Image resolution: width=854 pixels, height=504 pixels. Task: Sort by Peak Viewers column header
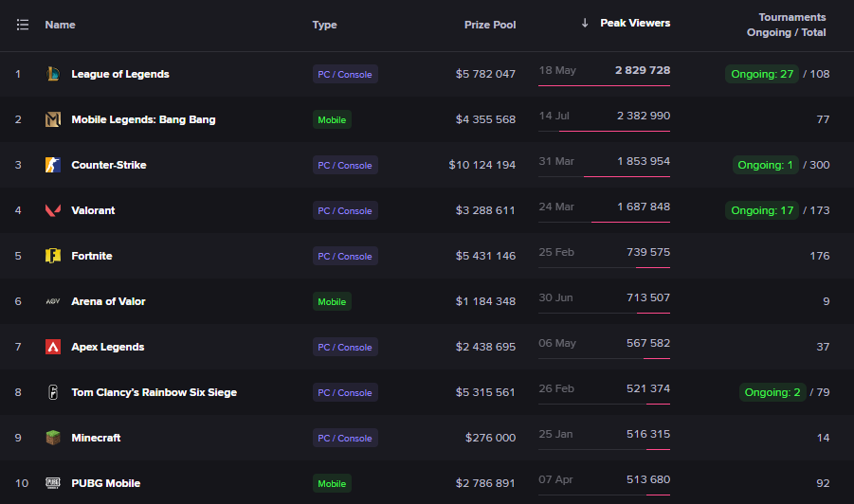(635, 23)
